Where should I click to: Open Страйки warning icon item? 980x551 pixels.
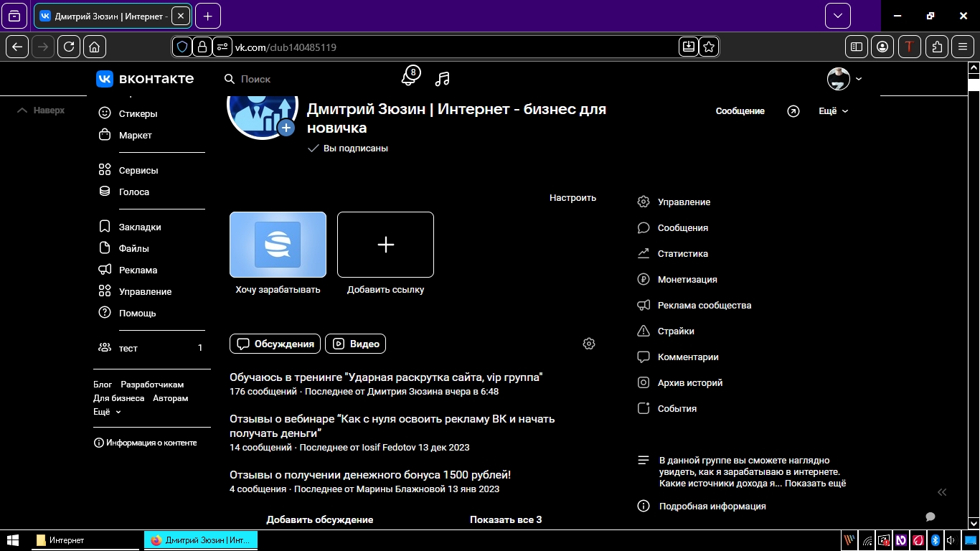point(675,331)
